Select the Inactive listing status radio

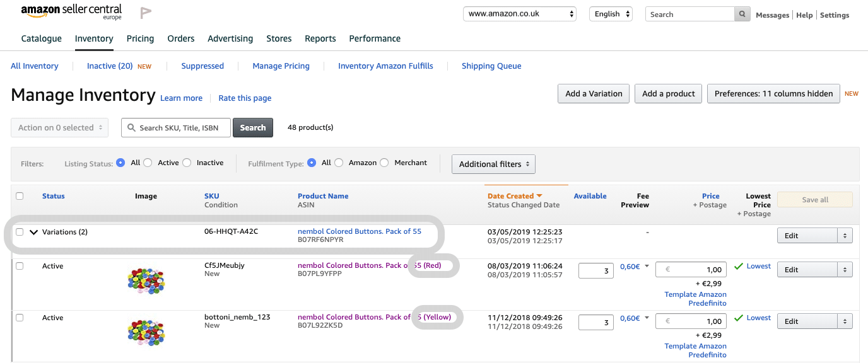click(x=187, y=163)
